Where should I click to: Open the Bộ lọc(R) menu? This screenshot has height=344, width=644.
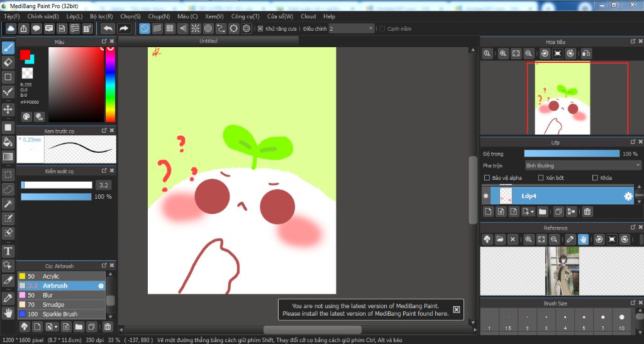click(101, 16)
